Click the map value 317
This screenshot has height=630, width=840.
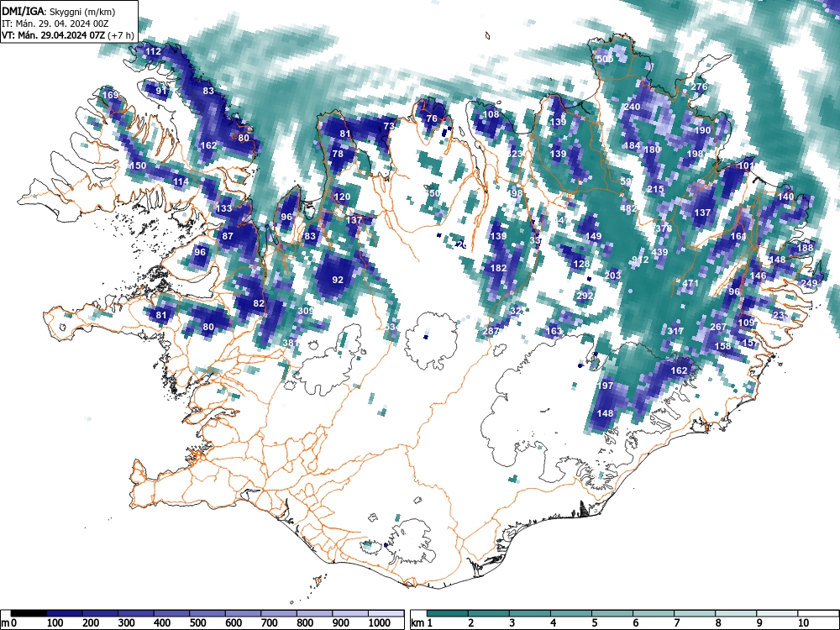(x=675, y=331)
